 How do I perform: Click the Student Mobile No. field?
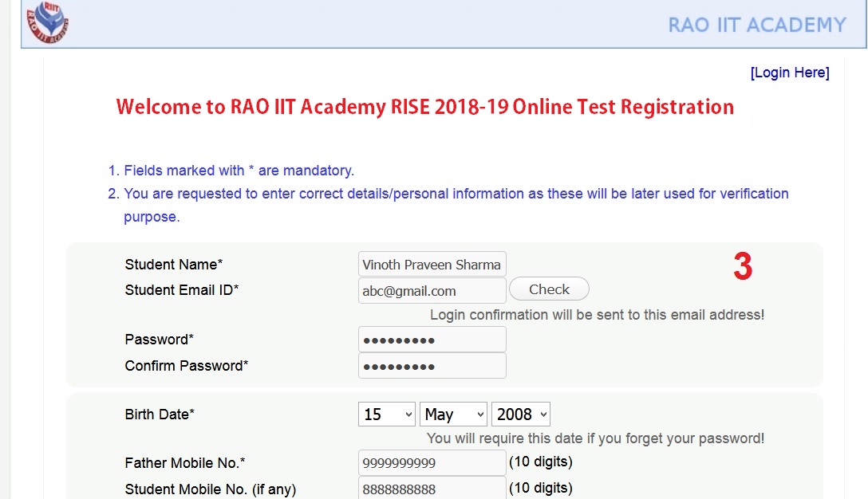coord(432,488)
